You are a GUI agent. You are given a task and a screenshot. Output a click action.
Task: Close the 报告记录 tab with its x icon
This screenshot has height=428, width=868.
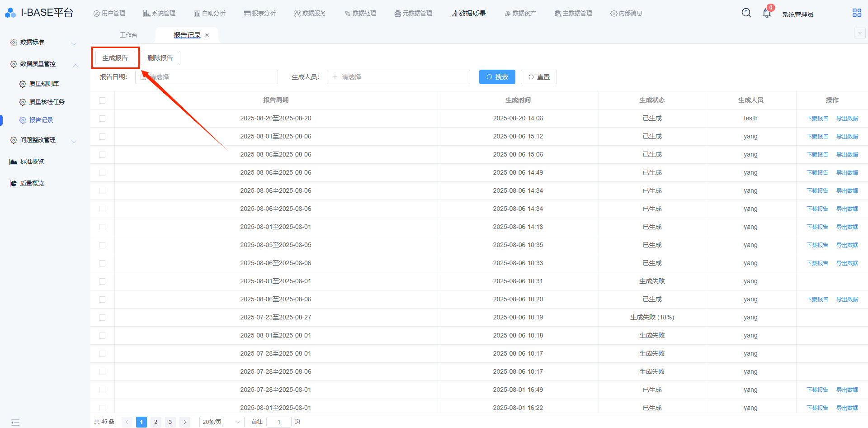tap(207, 35)
